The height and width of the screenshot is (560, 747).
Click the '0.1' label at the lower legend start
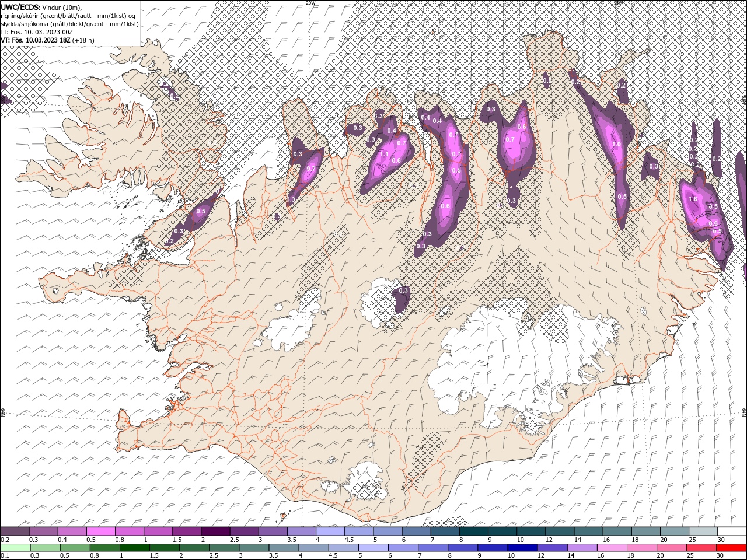(x=5, y=556)
